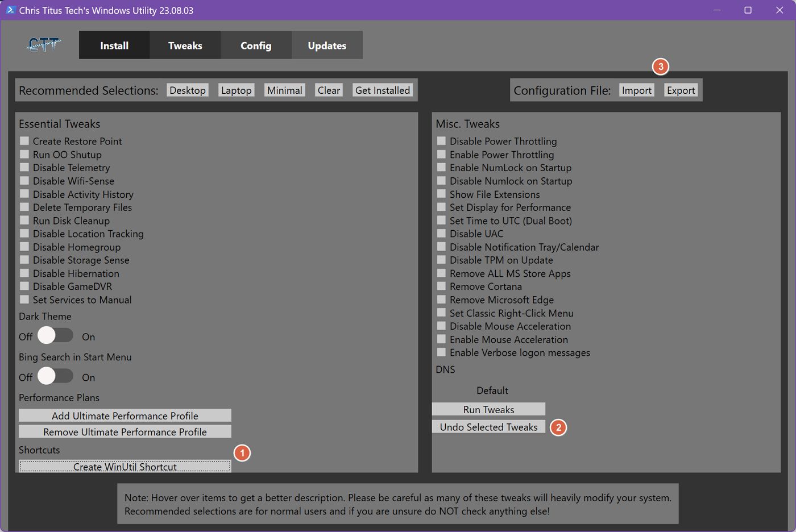Tick Enable Mouse Acceleration
This screenshot has width=796, height=532.
pos(441,339)
